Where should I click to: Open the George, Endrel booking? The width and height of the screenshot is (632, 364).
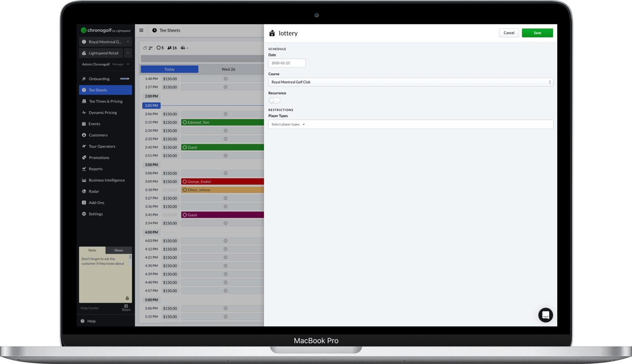222,182
